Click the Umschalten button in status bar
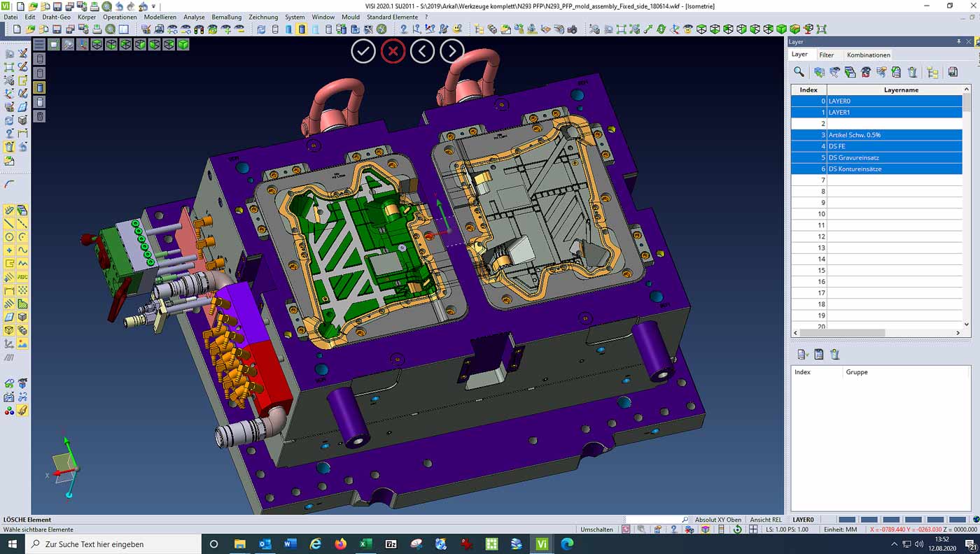 596,530
